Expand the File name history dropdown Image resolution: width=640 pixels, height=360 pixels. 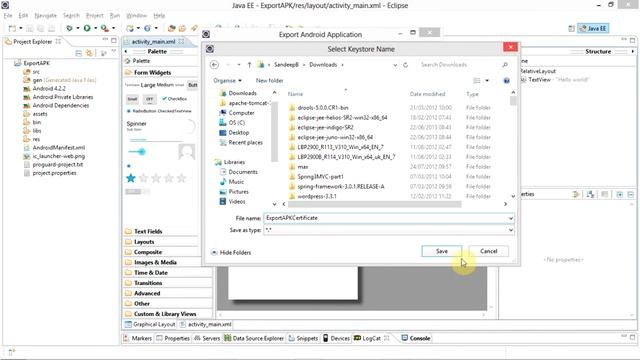click(x=510, y=218)
